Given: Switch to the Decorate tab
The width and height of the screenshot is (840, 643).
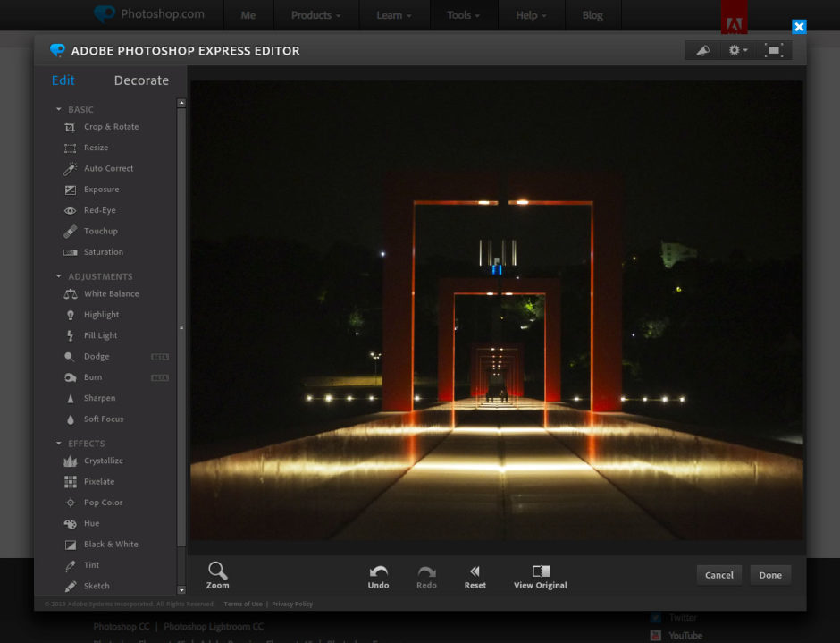Looking at the screenshot, I should (141, 80).
